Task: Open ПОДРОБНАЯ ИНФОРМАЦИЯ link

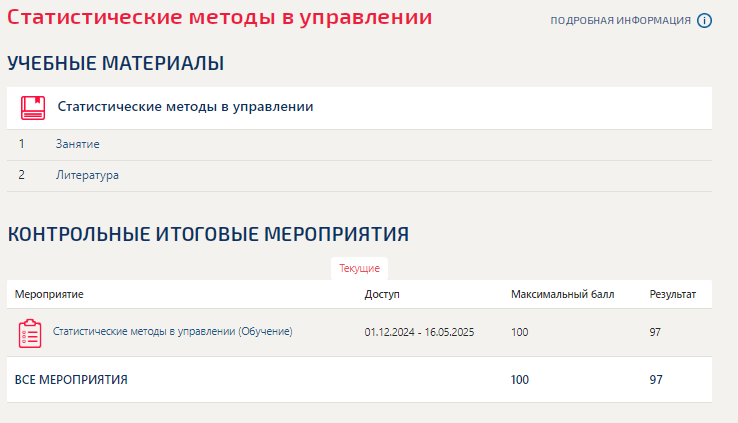Action: coord(620,21)
